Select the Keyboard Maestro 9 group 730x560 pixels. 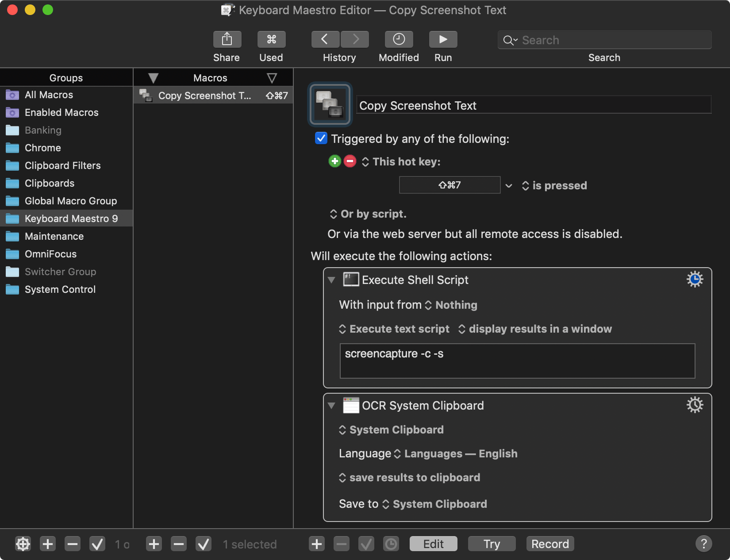coord(66,219)
